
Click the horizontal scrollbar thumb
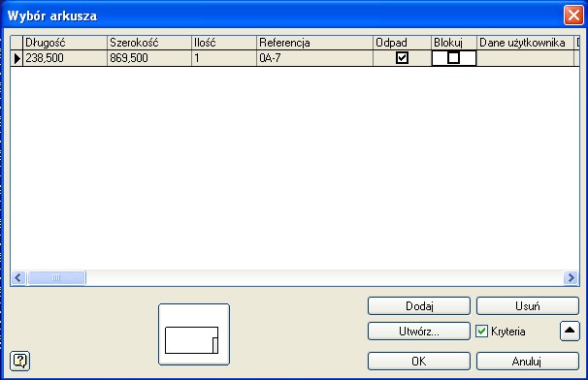[56, 277]
